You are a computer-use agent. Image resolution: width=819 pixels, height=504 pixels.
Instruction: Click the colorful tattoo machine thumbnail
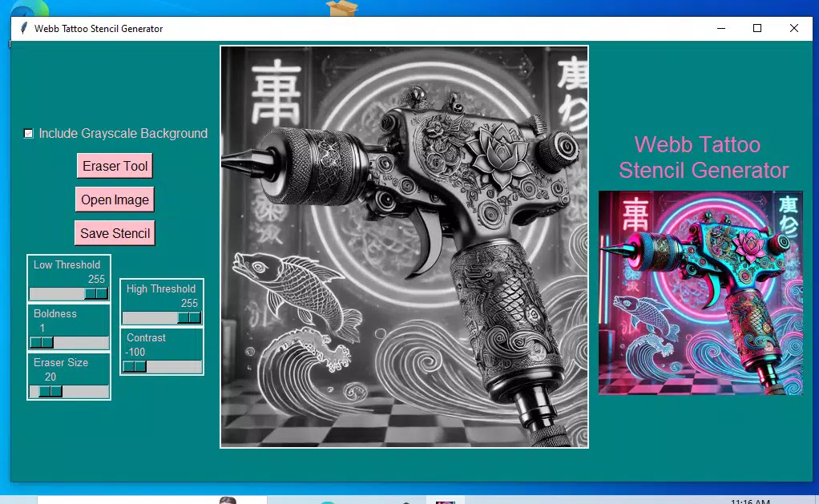coord(700,292)
